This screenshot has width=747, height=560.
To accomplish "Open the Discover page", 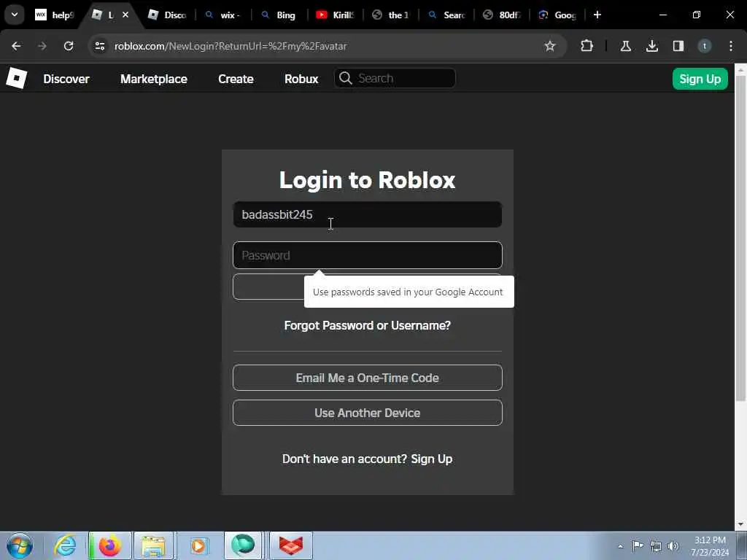I will 66,79.
